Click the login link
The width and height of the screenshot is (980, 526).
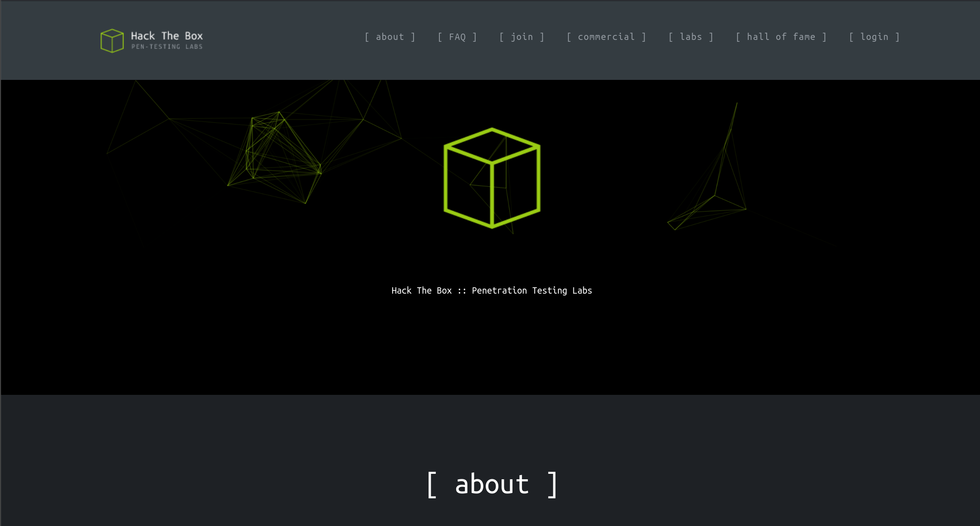[x=874, y=37]
